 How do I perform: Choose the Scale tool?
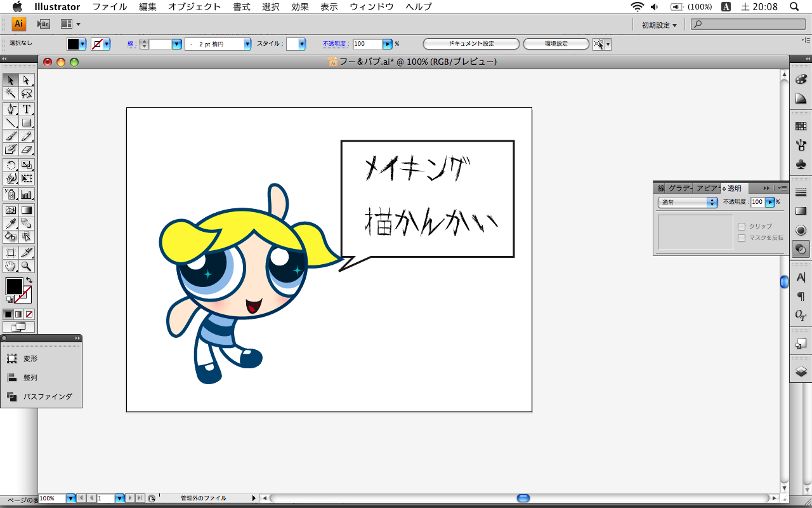27,165
